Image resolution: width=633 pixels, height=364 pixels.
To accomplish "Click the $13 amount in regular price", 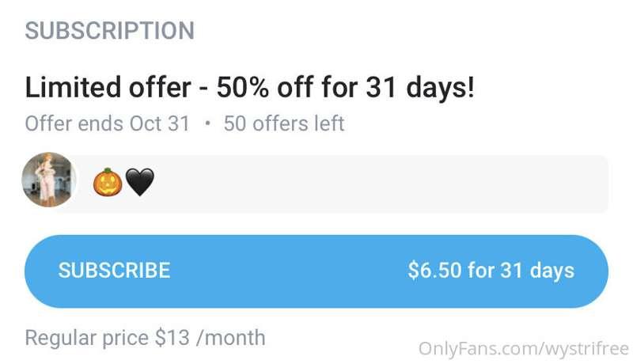I will pos(172,337).
